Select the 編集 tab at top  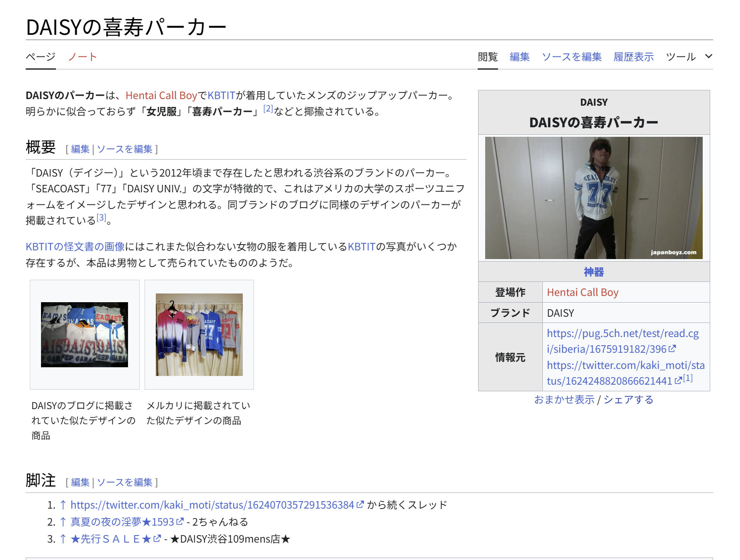(x=519, y=57)
